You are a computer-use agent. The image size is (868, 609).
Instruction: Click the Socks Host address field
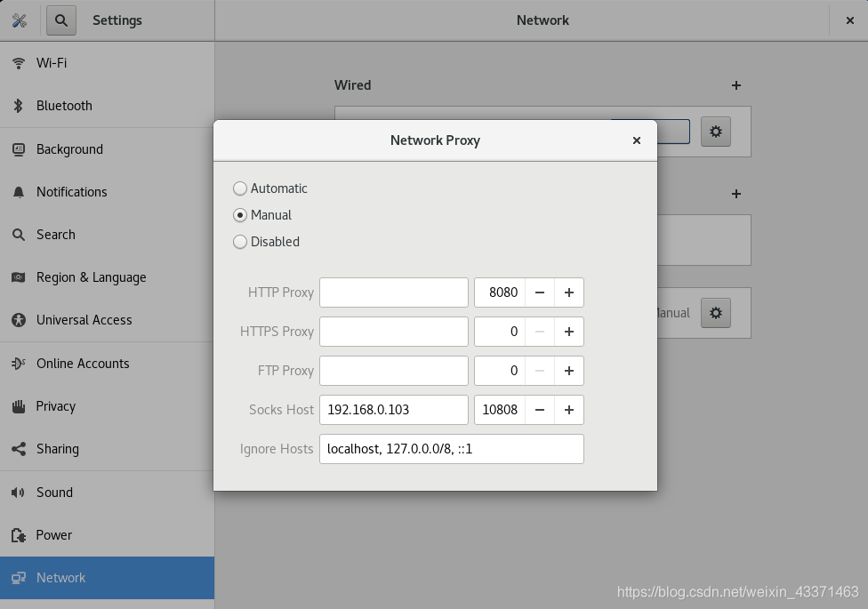(x=394, y=410)
